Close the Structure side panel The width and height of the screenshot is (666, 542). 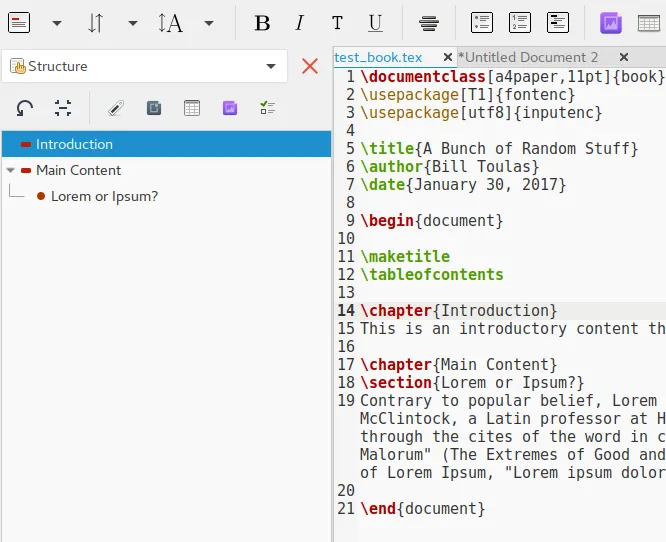click(310, 66)
